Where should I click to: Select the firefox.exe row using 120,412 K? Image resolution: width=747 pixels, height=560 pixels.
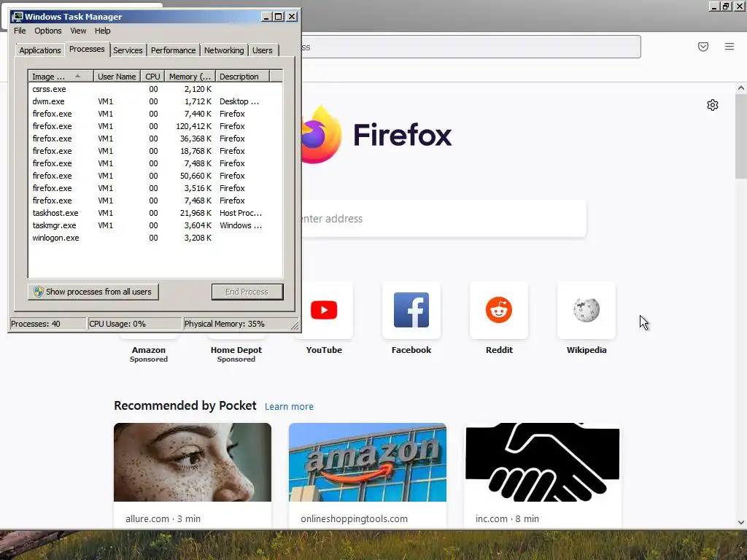tap(155, 126)
